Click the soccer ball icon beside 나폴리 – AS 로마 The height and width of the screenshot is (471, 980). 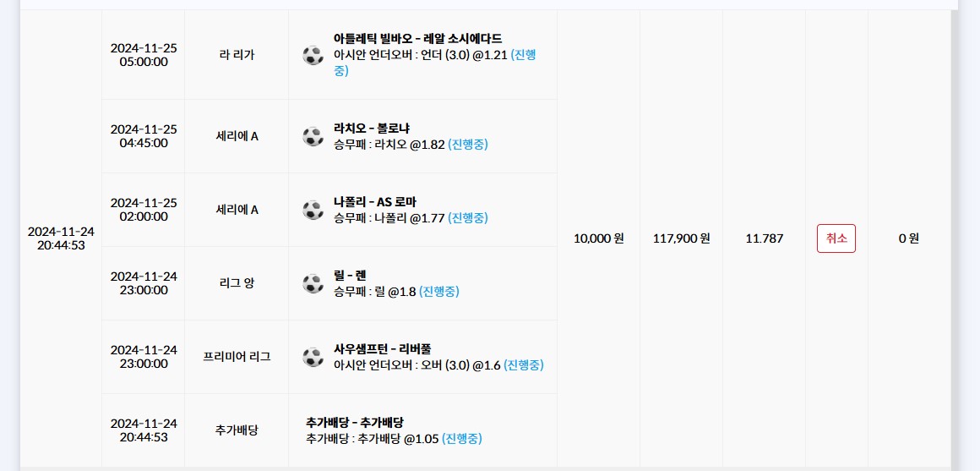click(x=313, y=210)
